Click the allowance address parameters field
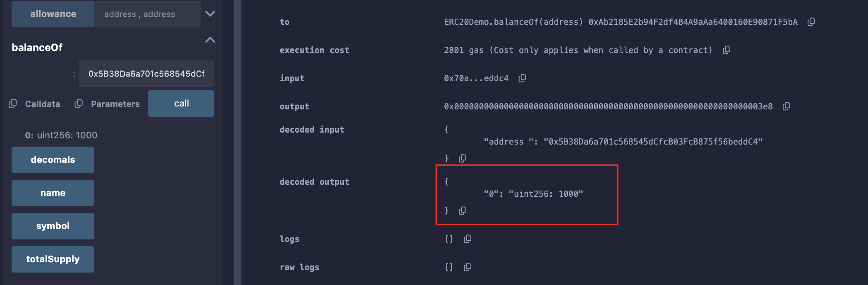 (x=147, y=14)
